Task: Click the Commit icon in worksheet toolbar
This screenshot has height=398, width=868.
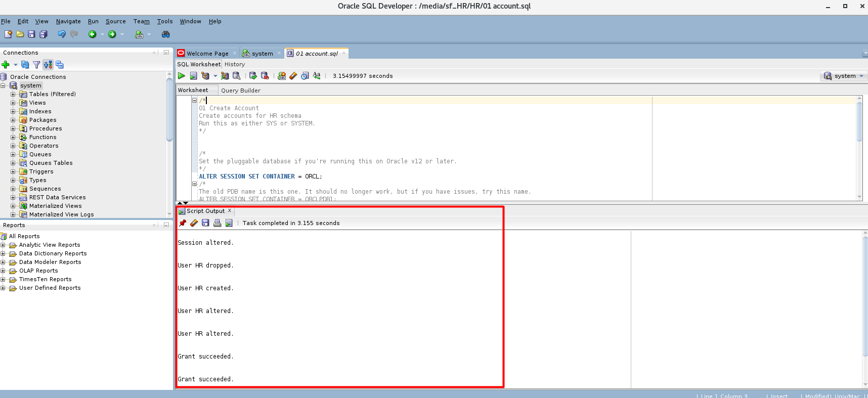Action: click(253, 76)
